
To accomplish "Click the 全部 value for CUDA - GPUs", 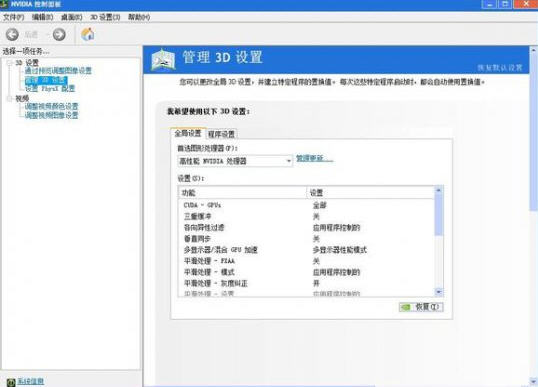I will coord(319,205).
